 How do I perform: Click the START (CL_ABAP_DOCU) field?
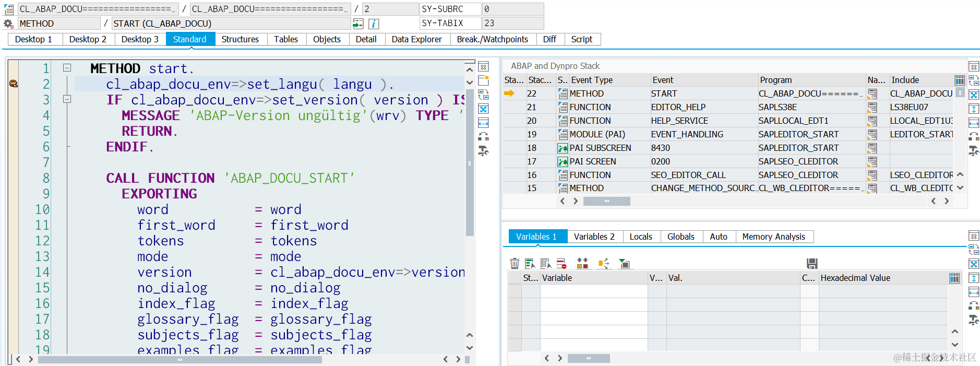[231, 23]
